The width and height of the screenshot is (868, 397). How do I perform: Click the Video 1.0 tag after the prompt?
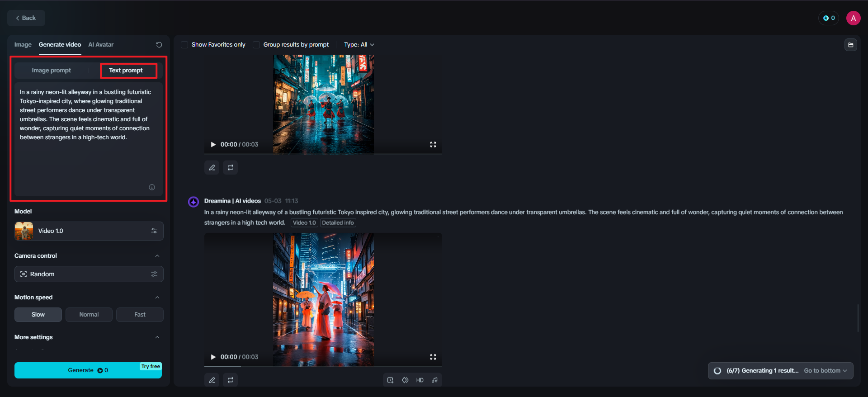click(304, 223)
